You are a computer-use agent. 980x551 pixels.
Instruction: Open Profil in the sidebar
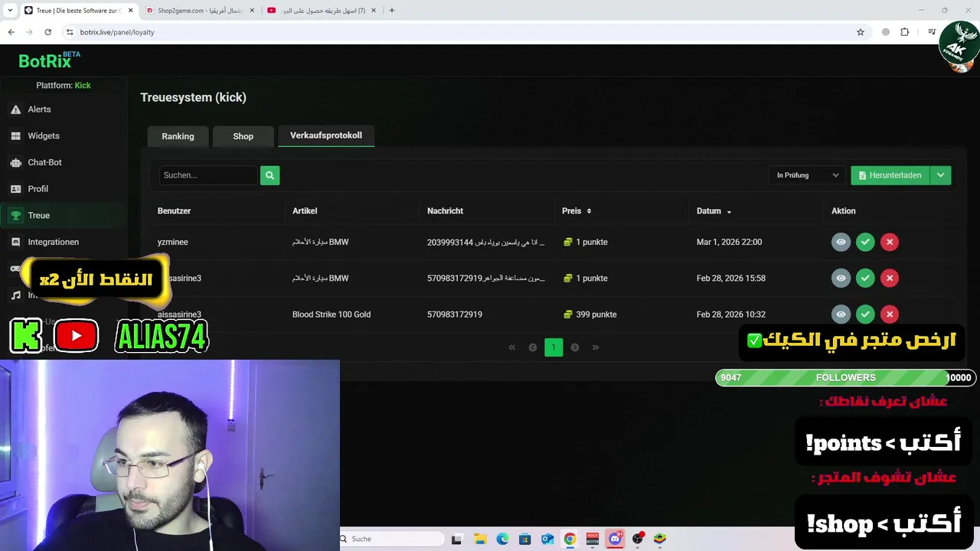point(38,189)
